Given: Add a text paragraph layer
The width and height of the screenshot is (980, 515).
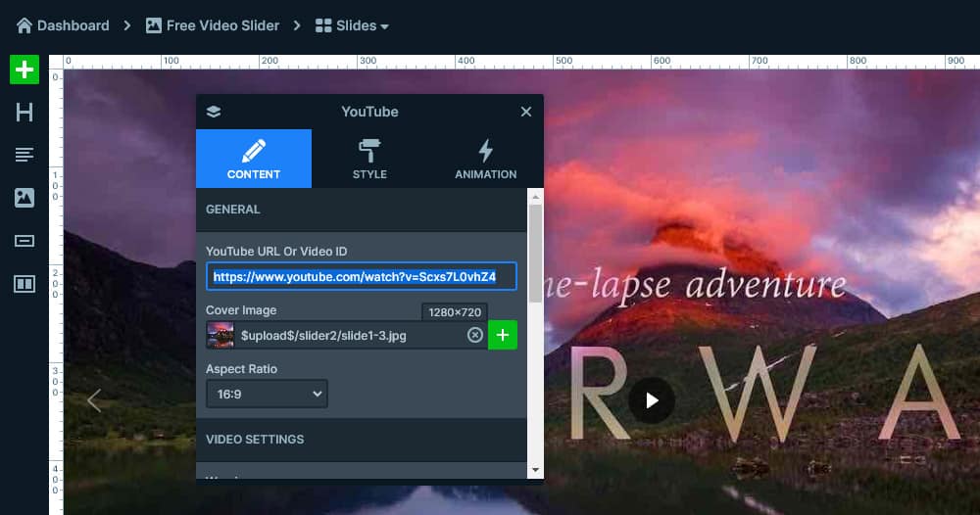Looking at the screenshot, I should (24, 155).
